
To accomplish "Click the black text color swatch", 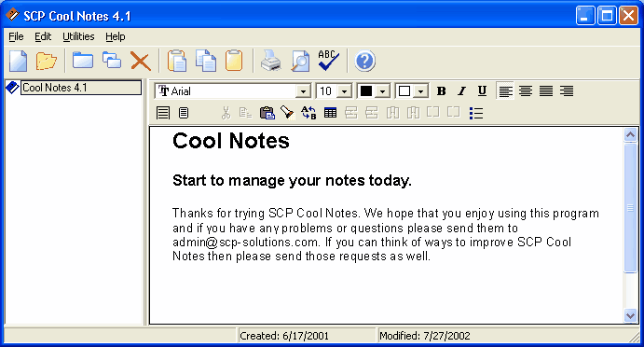I will coord(366,90).
